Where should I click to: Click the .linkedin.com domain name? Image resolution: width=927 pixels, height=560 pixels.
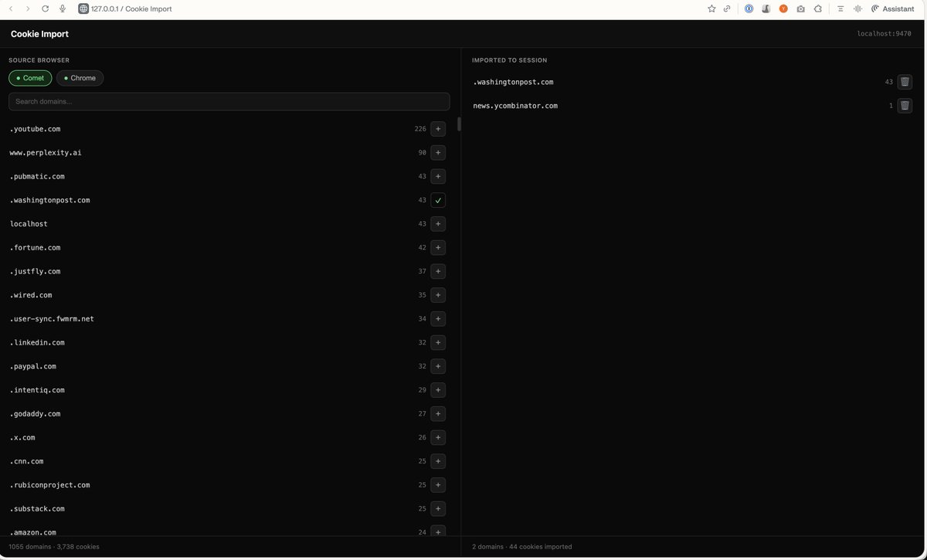click(x=37, y=343)
